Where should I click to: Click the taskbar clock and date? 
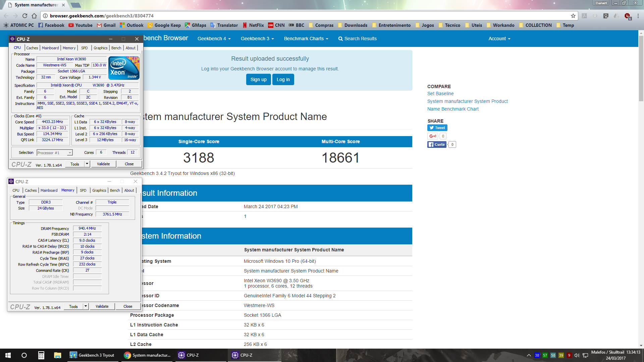[x=615, y=355]
